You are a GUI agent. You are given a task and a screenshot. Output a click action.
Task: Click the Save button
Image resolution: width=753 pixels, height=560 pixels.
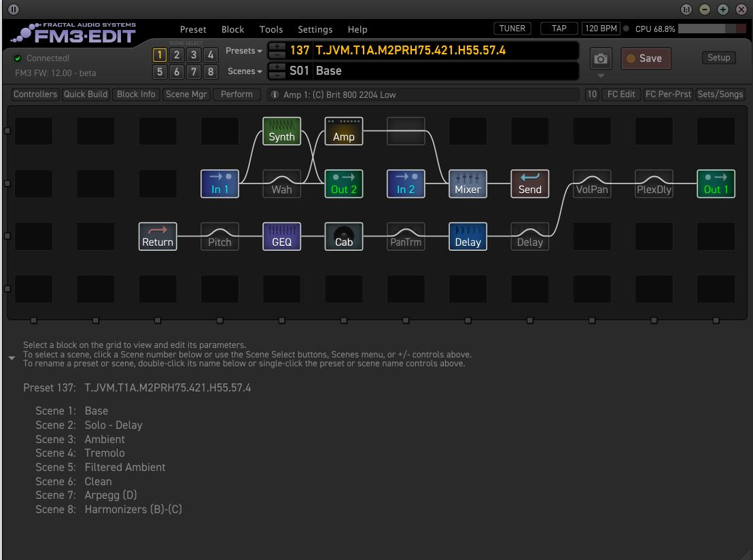(646, 58)
